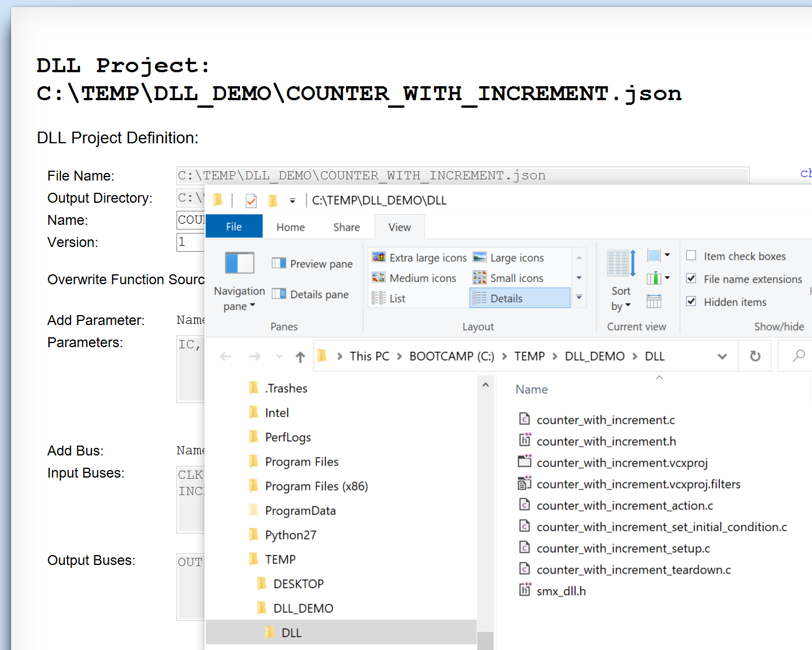The image size is (812, 650).
Task: Expand address bar history dropdown
Action: (x=722, y=356)
